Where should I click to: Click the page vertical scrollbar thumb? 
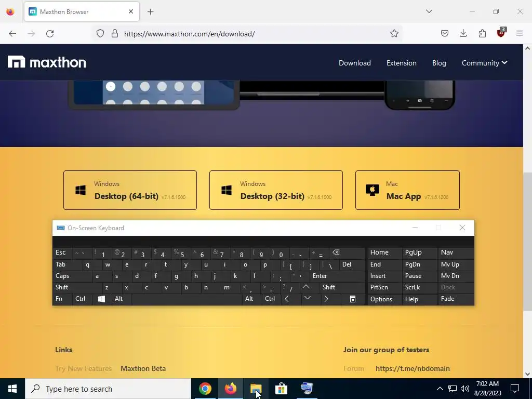point(528,241)
